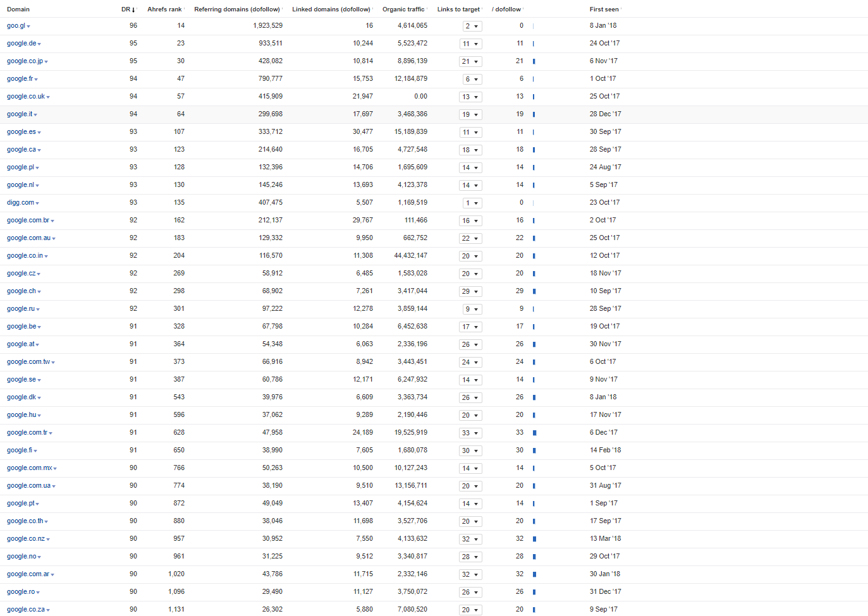Expand the caret menu beside google.nl

coord(37,186)
